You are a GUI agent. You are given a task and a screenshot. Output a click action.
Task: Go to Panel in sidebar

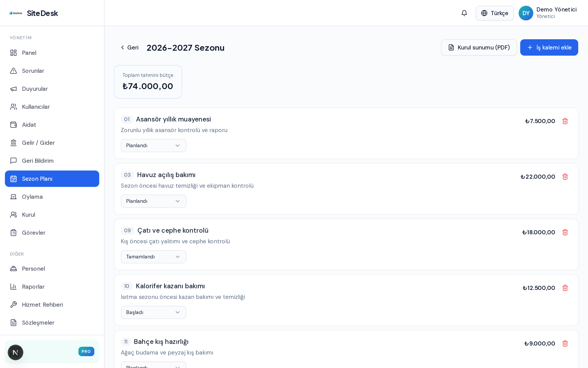pos(52,53)
